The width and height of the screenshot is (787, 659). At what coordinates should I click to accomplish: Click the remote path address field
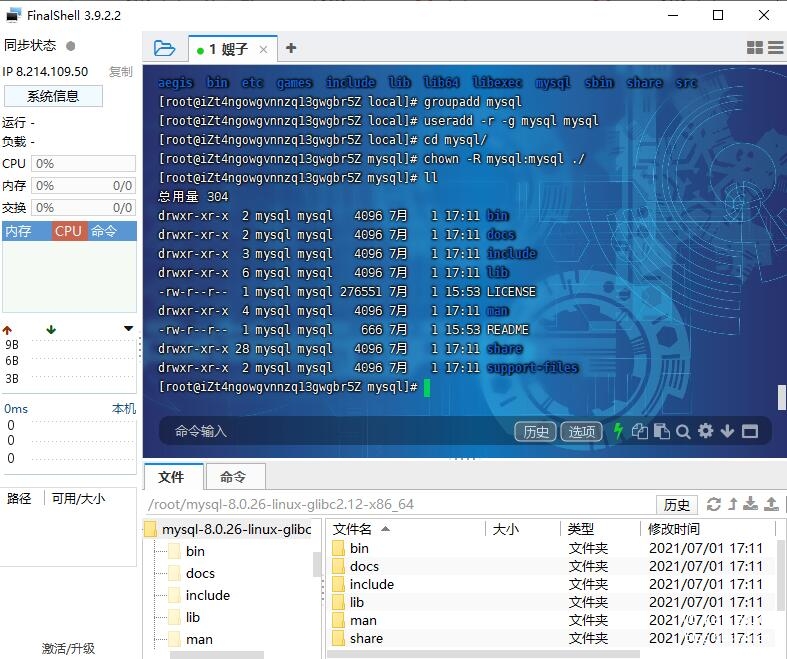pos(399,504)
